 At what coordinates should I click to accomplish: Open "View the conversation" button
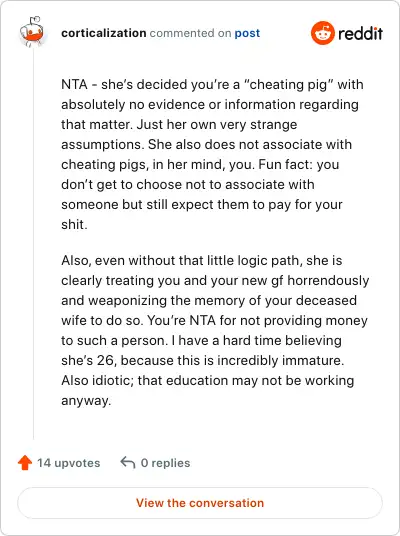pos(200,503)
